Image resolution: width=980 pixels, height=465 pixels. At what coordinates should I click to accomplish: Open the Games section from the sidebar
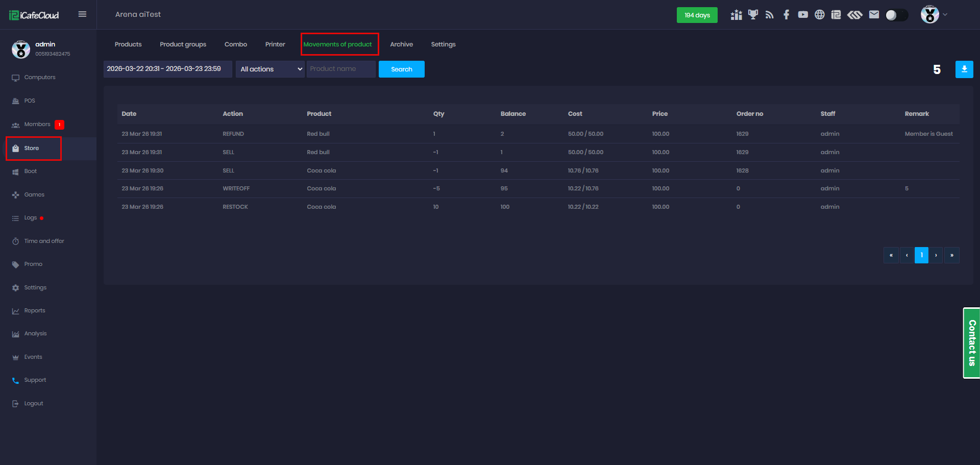(x=34, y=194)
